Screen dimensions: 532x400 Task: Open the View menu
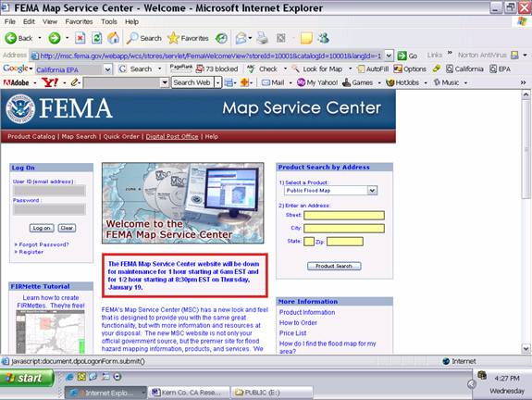click(x=50, y=21)
